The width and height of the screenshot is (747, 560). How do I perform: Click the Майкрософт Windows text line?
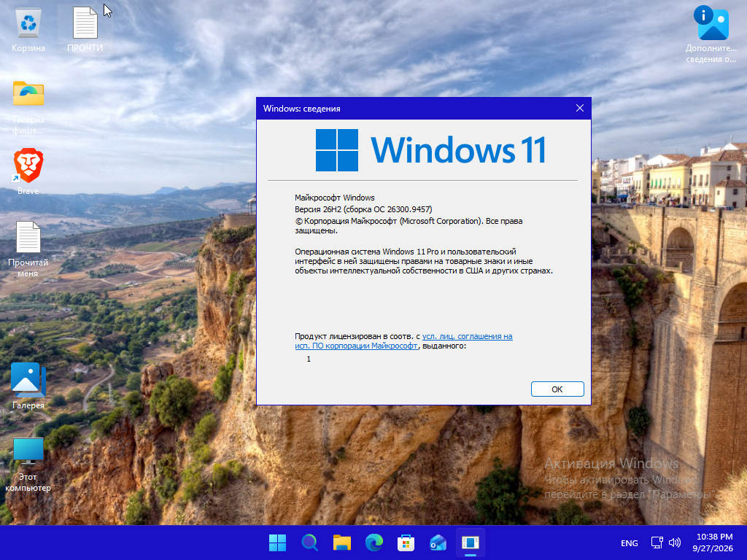(x=334, y=198)
